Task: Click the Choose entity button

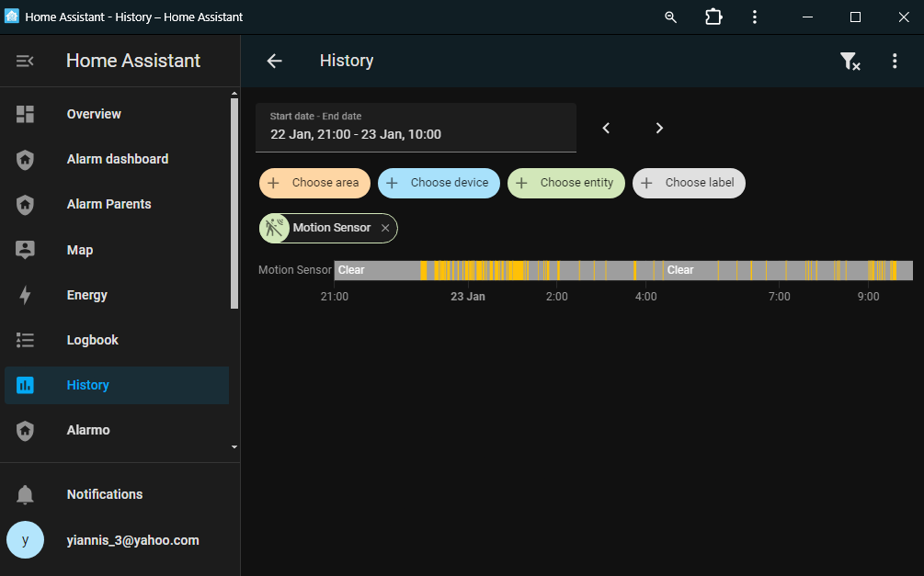Action: coord(565,183)
